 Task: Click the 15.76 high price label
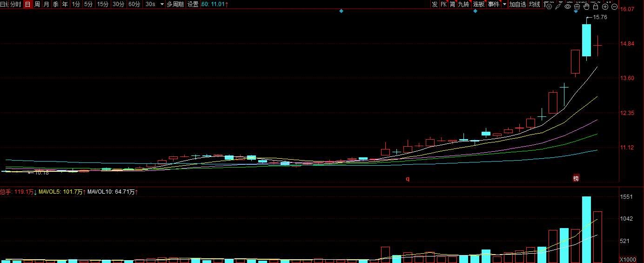601,17
